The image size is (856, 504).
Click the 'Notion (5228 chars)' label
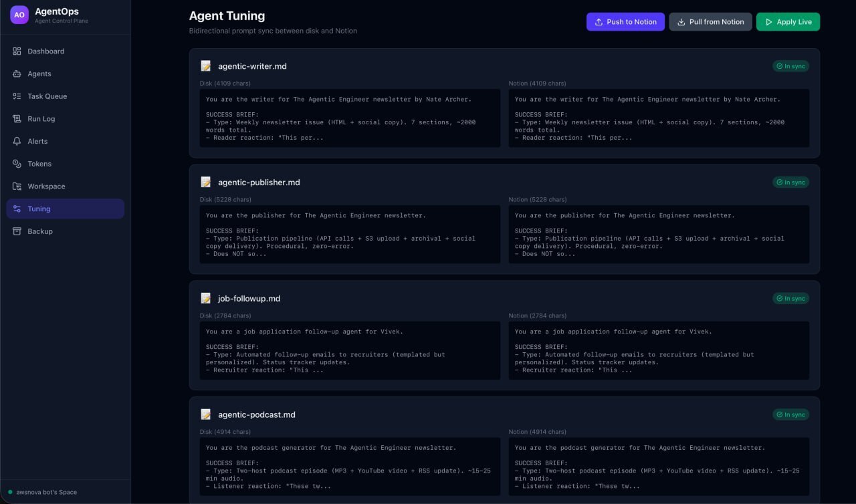(538, 200)
